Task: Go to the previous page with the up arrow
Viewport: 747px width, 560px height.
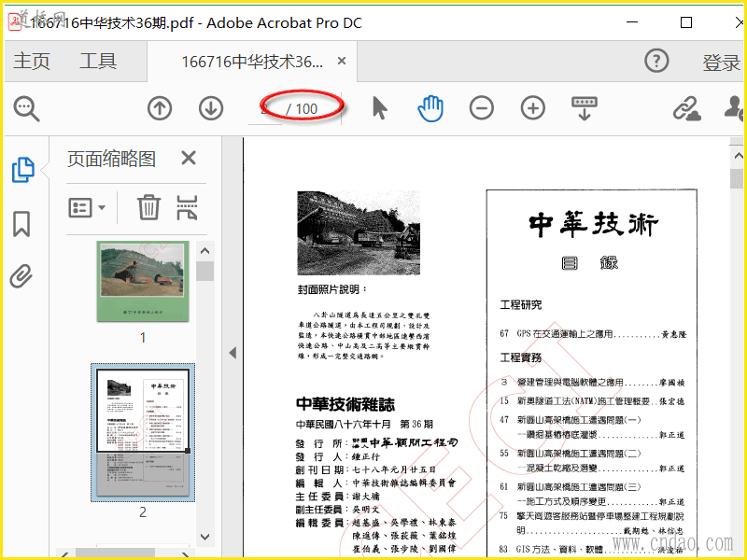Action: tap(160, 108)
